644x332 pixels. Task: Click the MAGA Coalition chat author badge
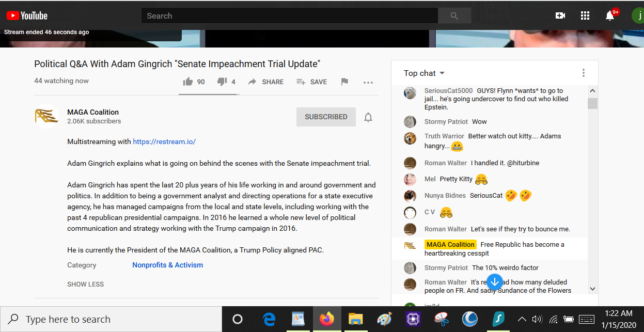[x=450, y=244]
